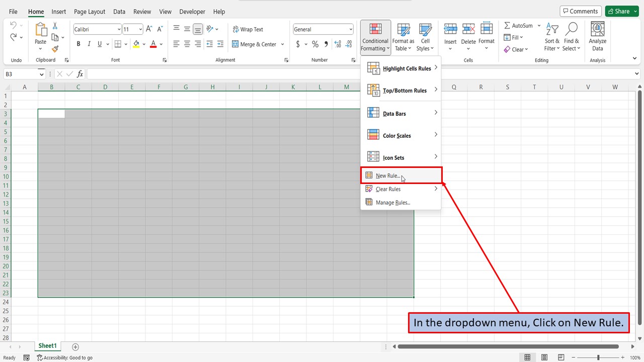Image resolution: width=644 pixels, height=362 pixels.
Task: Open the Fill Color swatch picker
Action: coord(144,44)
